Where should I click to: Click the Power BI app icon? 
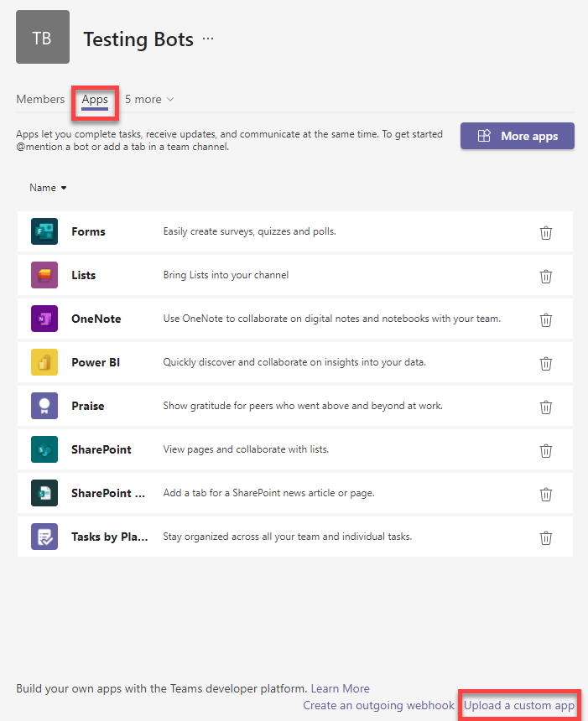point(44,362)
